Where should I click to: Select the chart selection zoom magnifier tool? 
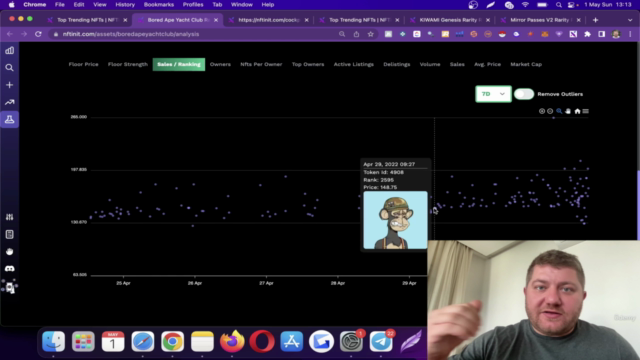pyautogui.click(x=559, y=111)
